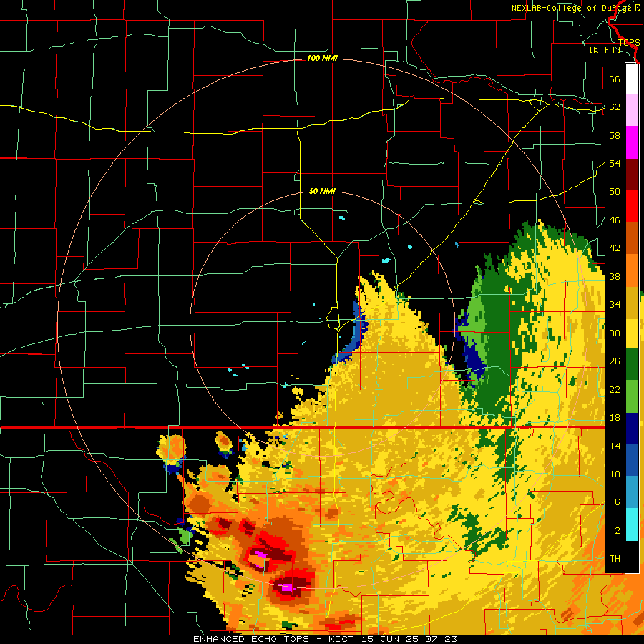Click the dark red 54 kft legend swatch
Image resolution: width=644 pixels, height=644 pixels.
click(632, 175)
